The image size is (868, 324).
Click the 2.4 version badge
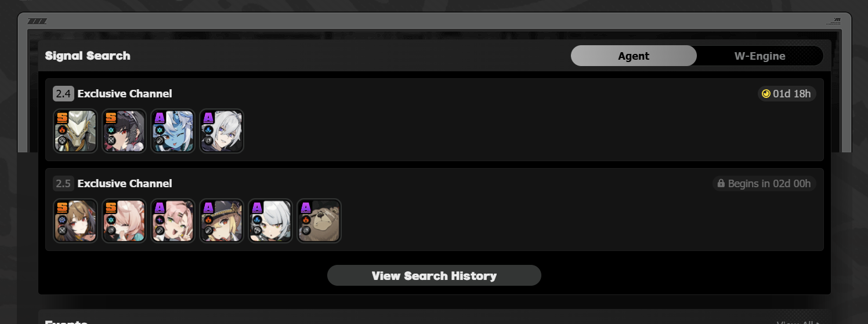coord(63,94)
